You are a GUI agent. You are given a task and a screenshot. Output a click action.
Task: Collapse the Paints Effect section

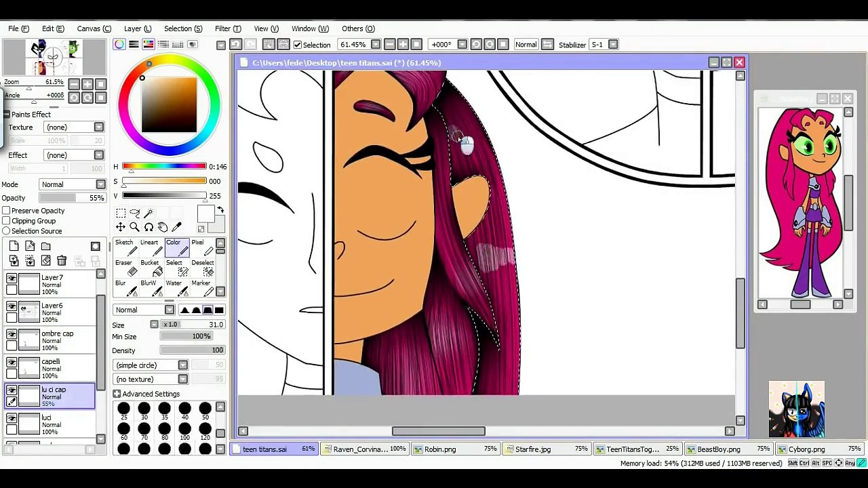pyautogui.click(x=6, y=115)
